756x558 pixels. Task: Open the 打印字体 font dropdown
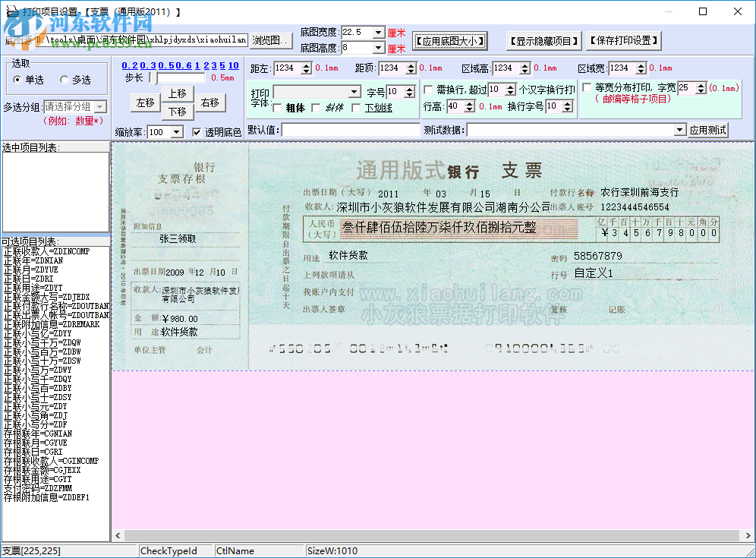[x=353, y=92]
